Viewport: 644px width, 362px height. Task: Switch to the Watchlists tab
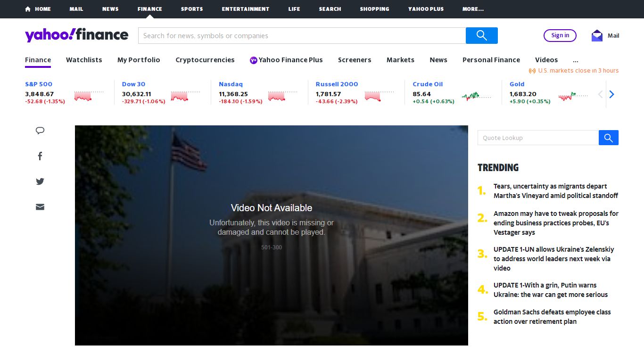click(x=84, y=60)
